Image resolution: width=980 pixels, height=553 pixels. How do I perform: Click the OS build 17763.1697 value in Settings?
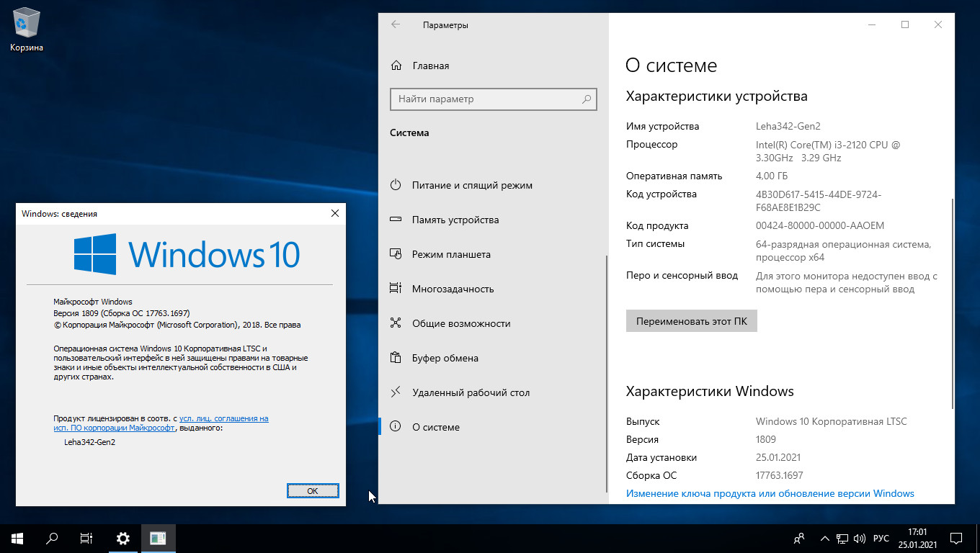point(780,475)
